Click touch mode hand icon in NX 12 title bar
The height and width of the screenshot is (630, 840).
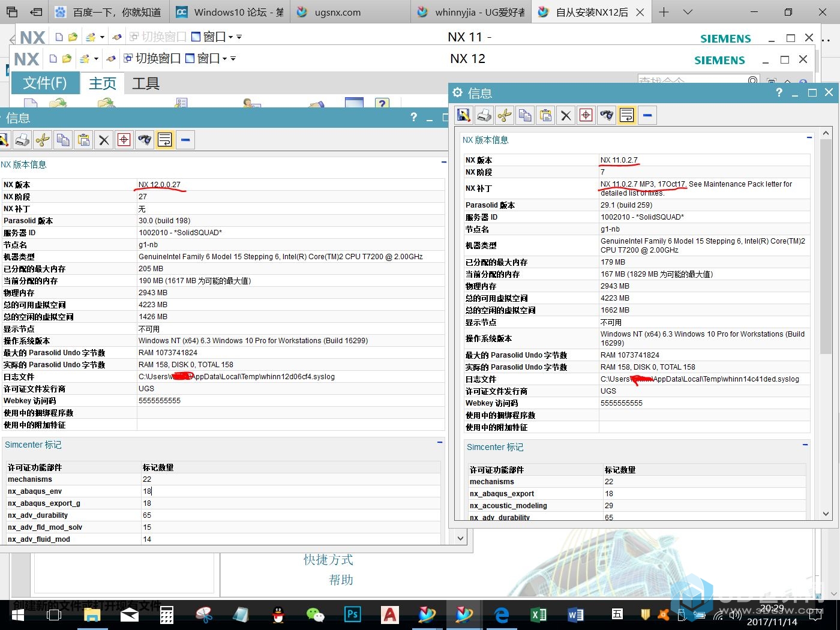coord(85,59)
